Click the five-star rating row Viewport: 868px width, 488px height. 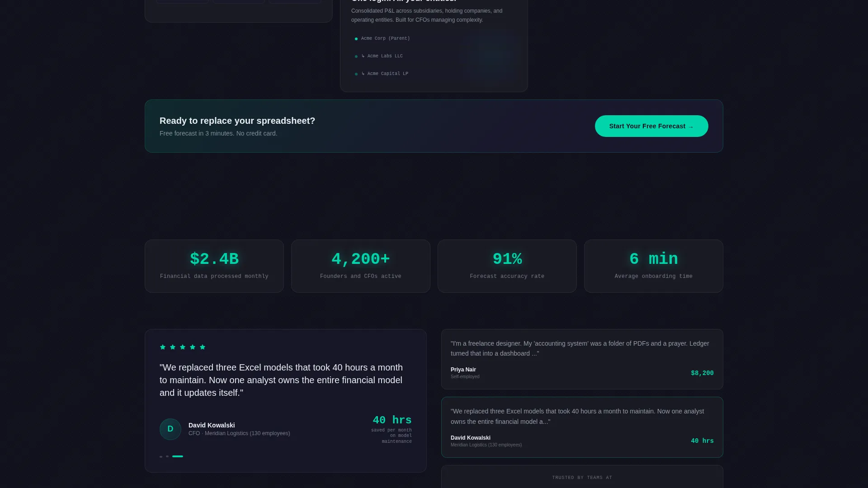pyautogui.click(x=183, y=347)
